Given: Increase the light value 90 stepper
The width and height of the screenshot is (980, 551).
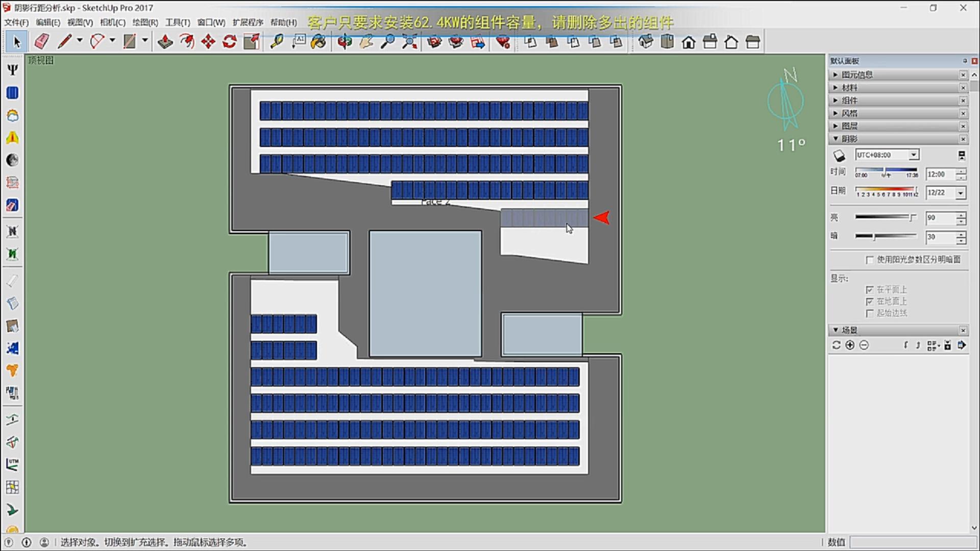Looking at the screenshot, I should pyautogui.click(x=961, y=215).
